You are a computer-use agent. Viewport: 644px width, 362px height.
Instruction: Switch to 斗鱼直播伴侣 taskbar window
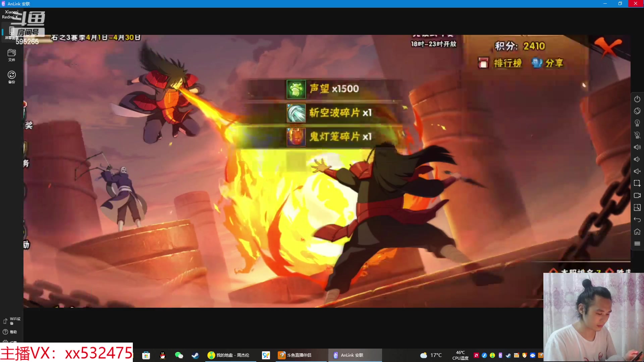point(301,355)
